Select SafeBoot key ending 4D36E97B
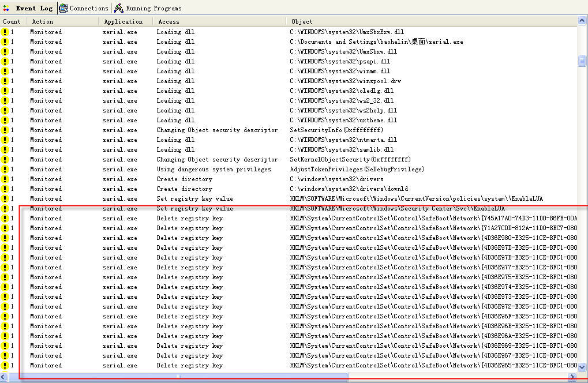Image resolution: width=588 pixels, height=383 pixels. click(x=433, y=257)
